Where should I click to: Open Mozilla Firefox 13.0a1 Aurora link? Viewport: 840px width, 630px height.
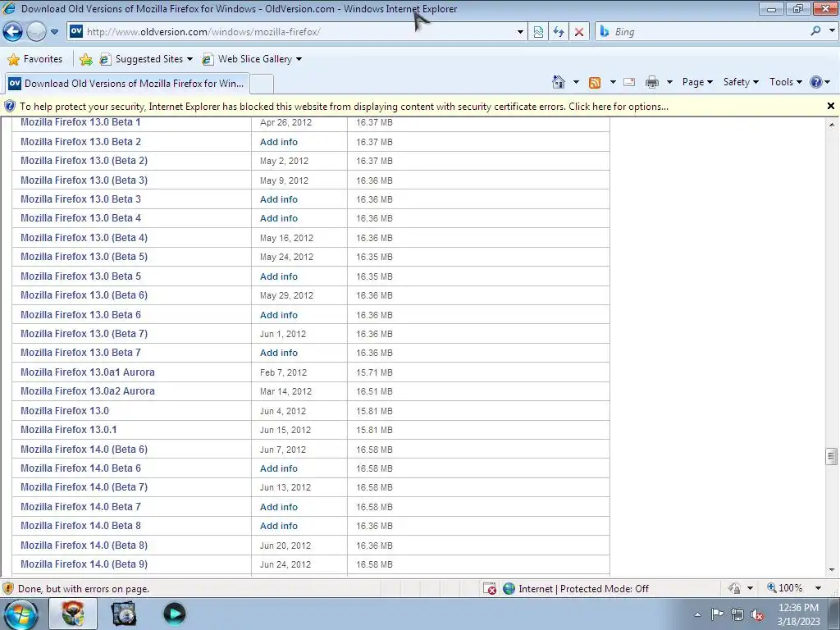tap(87, 372)
